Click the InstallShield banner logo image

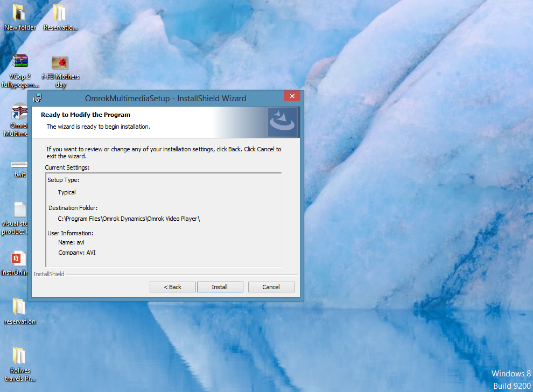282,122
